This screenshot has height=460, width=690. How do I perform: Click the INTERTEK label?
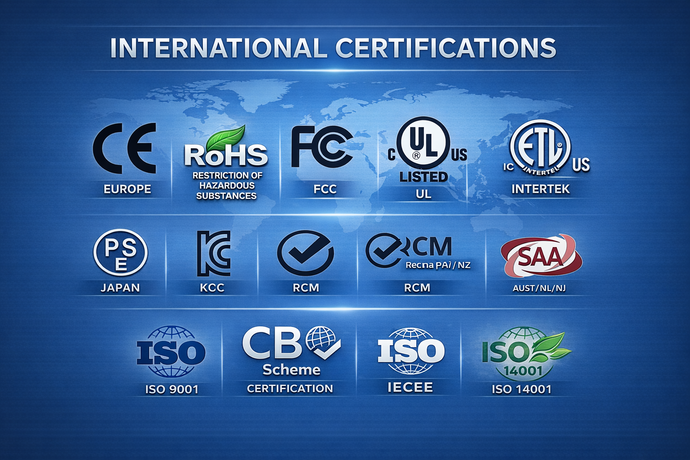pos(539,190)
